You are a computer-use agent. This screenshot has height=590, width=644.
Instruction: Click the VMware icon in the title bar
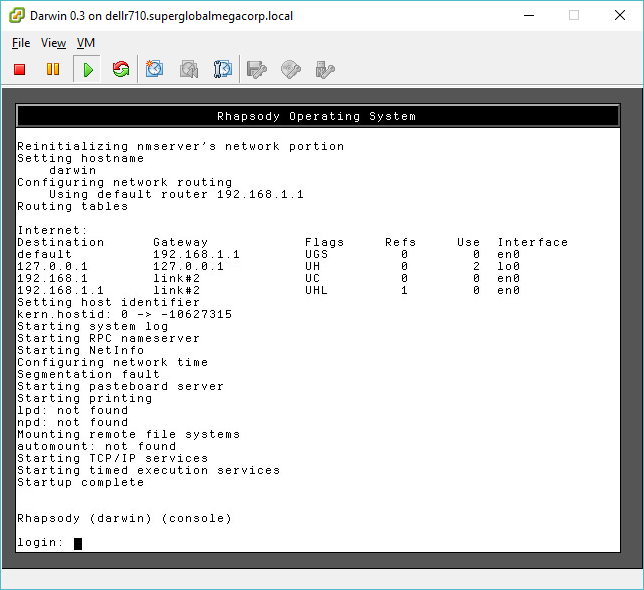(17, 16)
